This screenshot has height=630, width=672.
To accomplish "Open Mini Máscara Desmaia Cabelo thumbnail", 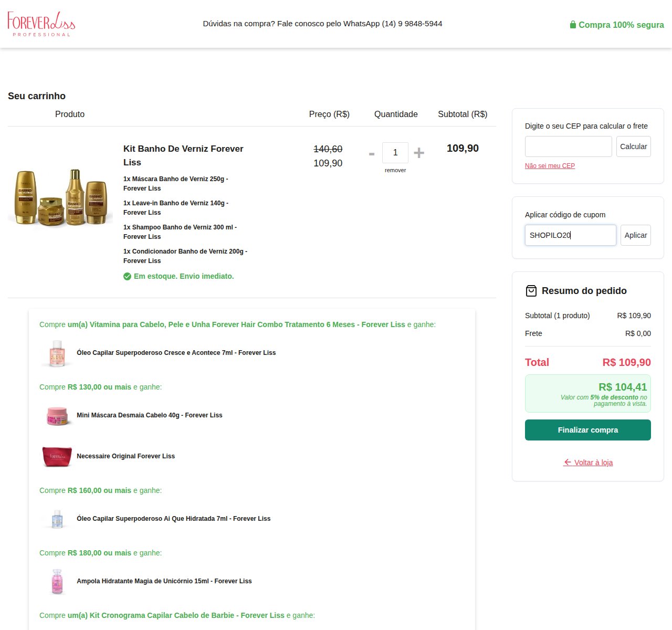I will (x=57, y=415).
